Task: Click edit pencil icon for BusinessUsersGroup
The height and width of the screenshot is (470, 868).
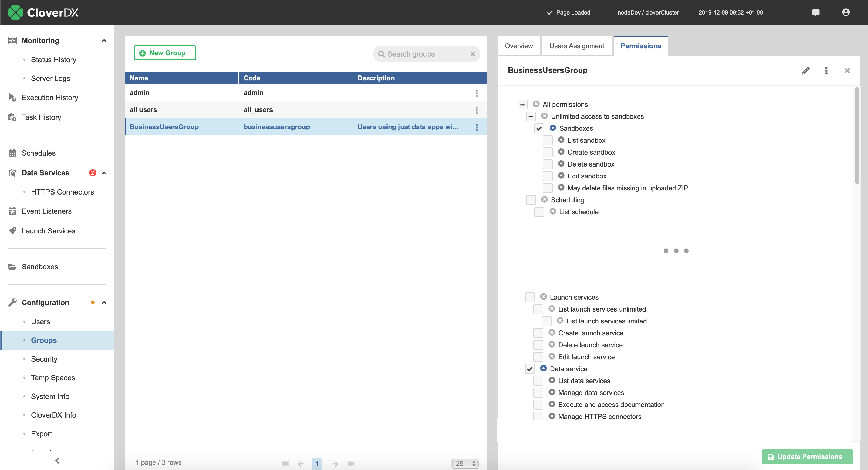Action: (x=805, y=70)
